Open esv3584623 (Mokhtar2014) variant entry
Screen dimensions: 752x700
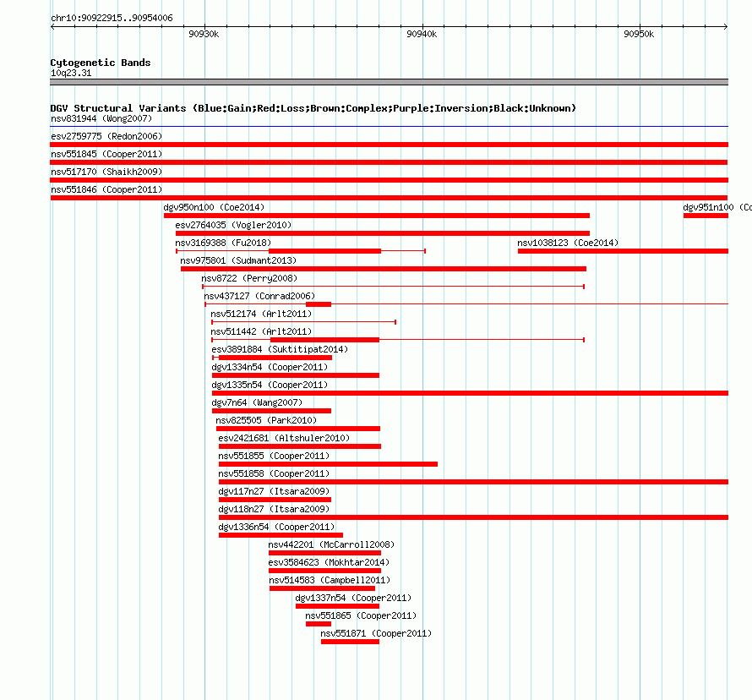click(x=329, y=562)
